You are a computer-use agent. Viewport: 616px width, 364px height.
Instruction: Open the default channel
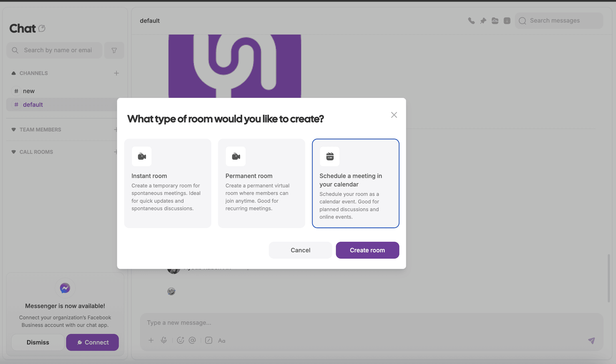(x=33, y=105)
